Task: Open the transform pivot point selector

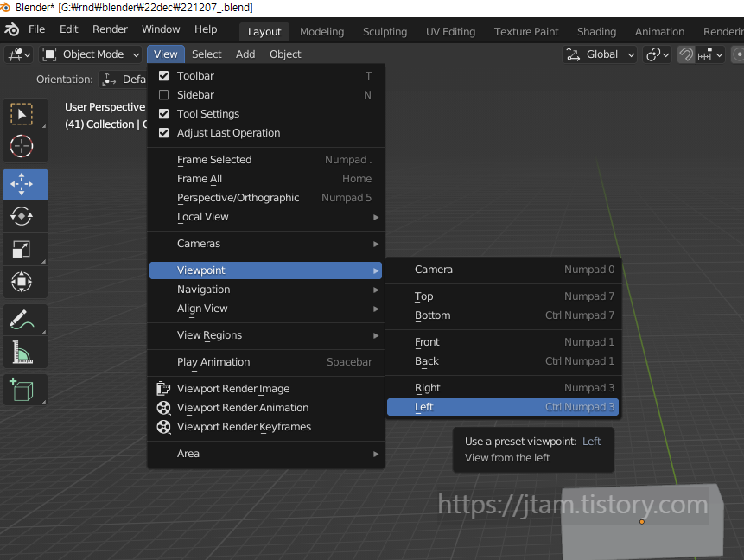Action: [658, 54]
